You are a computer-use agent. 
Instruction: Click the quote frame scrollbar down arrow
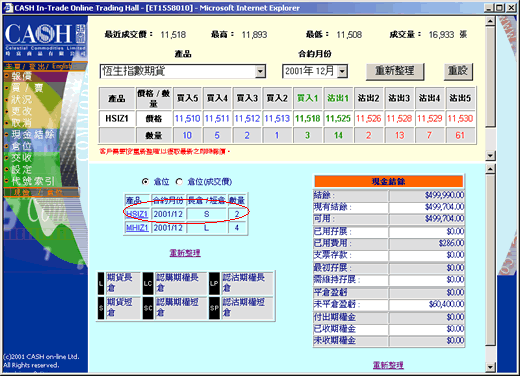point(490,156)
